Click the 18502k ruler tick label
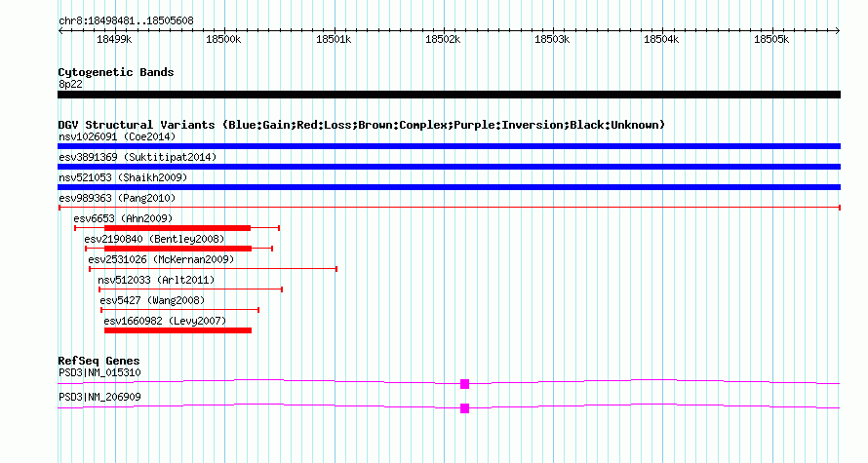This screenshot has width=868, height=463. click(x=443, y=39)
